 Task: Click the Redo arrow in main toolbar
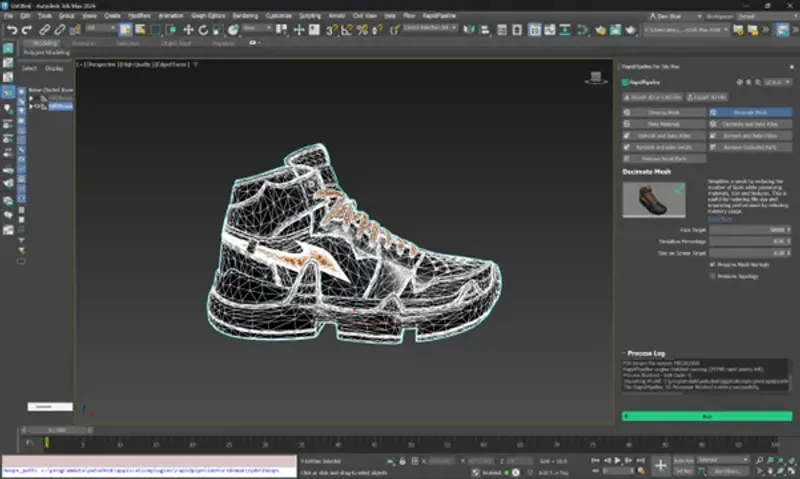click(x=27, y=30)
